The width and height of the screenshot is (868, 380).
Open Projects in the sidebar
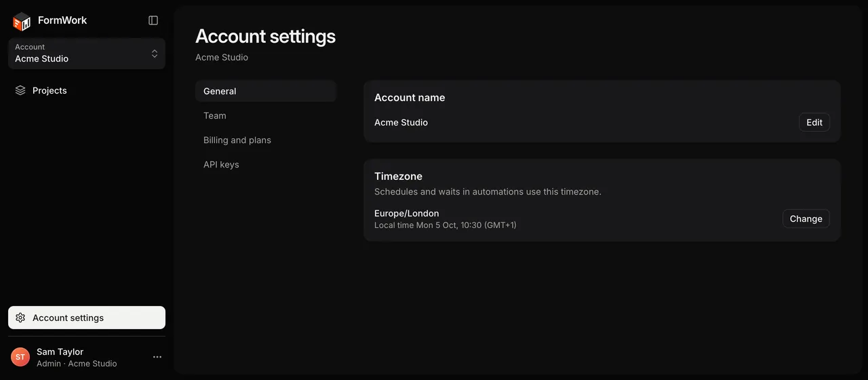(x=87, y=90)
